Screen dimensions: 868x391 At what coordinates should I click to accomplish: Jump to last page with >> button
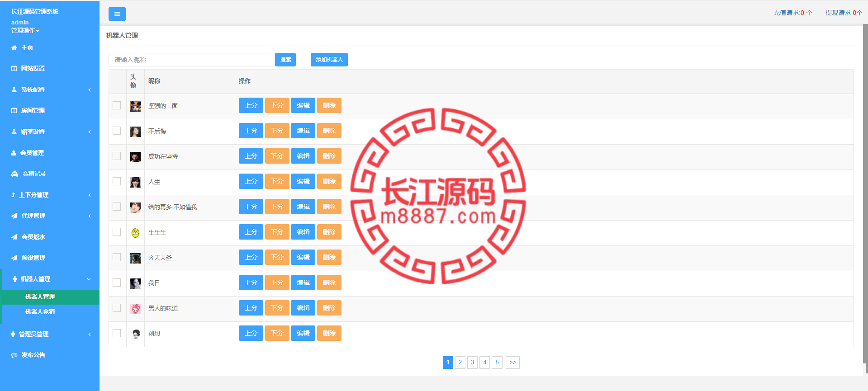tap(512, 363)
